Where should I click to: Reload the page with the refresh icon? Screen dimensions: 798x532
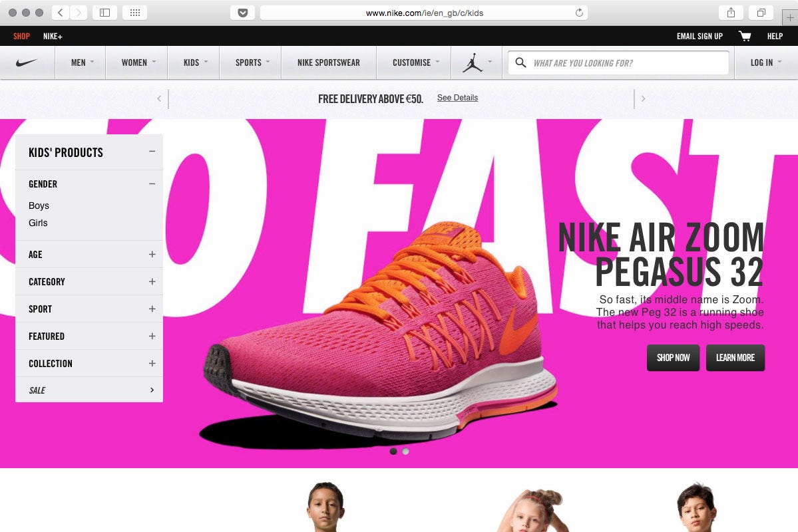pos(579,13)
